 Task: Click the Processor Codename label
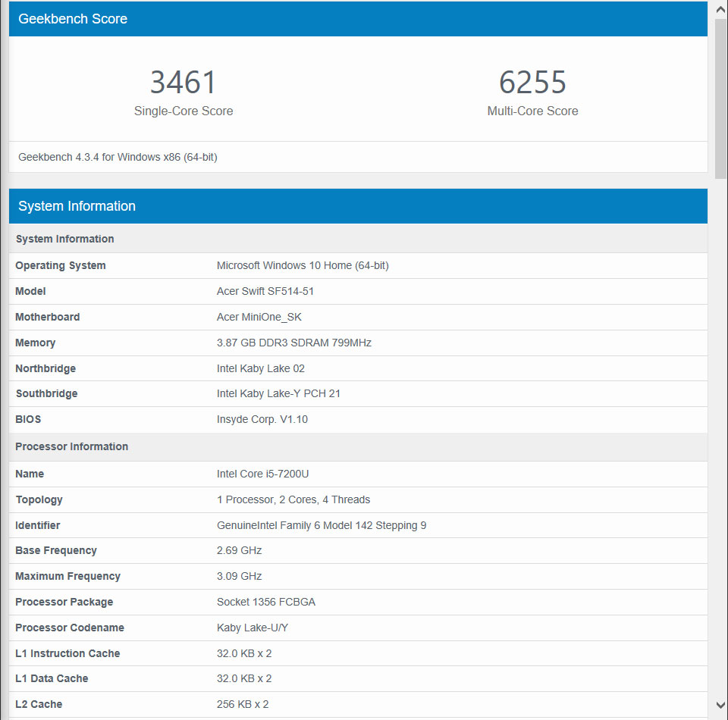(x=70, y=628)
